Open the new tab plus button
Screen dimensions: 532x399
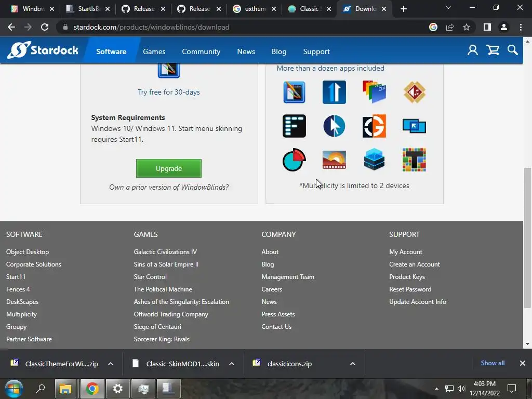tap(403, 9)
